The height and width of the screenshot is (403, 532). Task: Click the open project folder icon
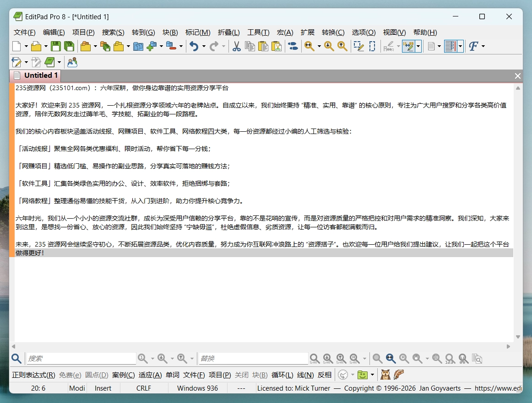(86, 46)
